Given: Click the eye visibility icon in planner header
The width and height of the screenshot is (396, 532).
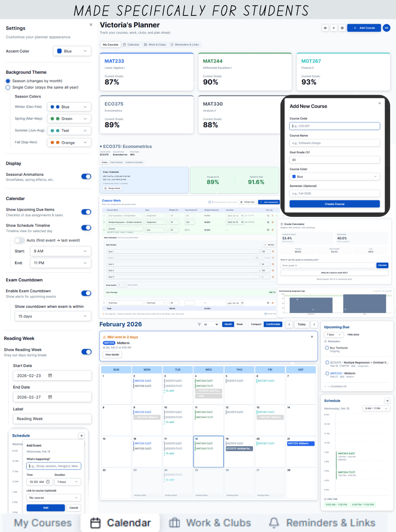Looking at the screenshot, I should pyautogui.click(x=325, y=28).
